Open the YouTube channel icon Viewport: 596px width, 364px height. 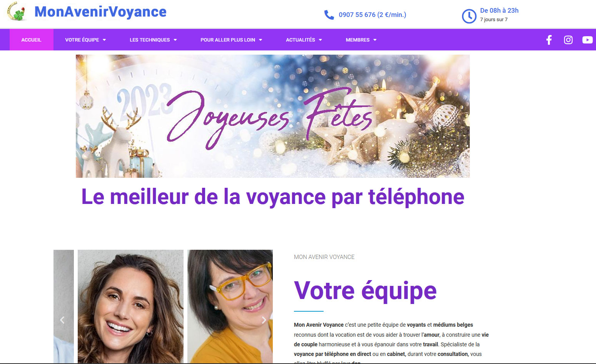click(x=588, y=40)
